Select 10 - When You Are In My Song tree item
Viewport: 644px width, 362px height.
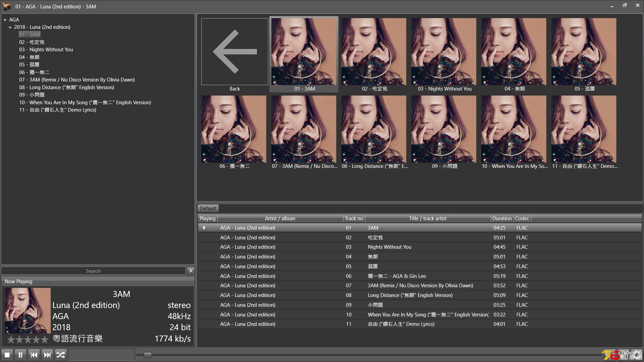(x=85, y=103)
